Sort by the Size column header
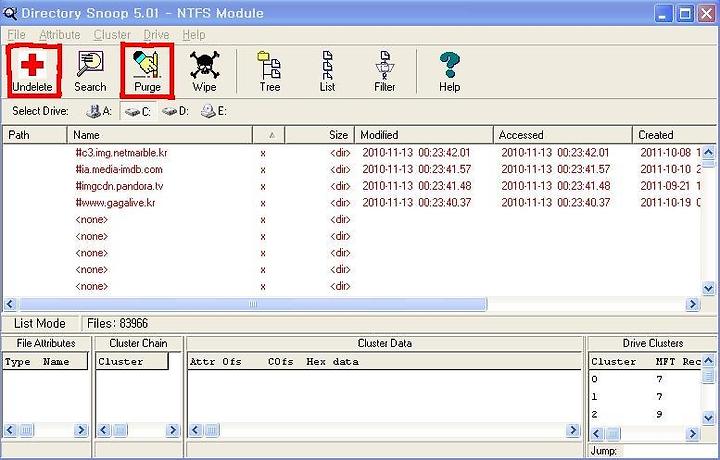This screenshot has width=720, height=460. click(320, 135)
